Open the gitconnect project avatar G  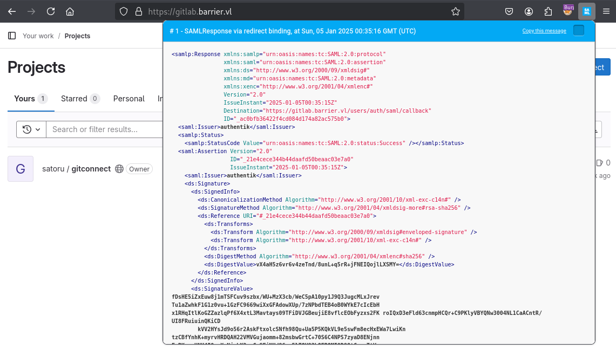21,169
